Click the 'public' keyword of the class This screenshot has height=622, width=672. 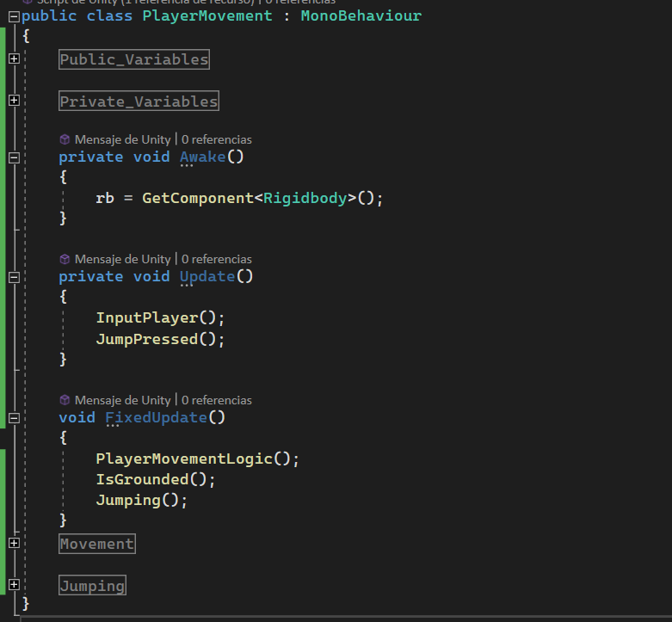(x=49, y=16)
